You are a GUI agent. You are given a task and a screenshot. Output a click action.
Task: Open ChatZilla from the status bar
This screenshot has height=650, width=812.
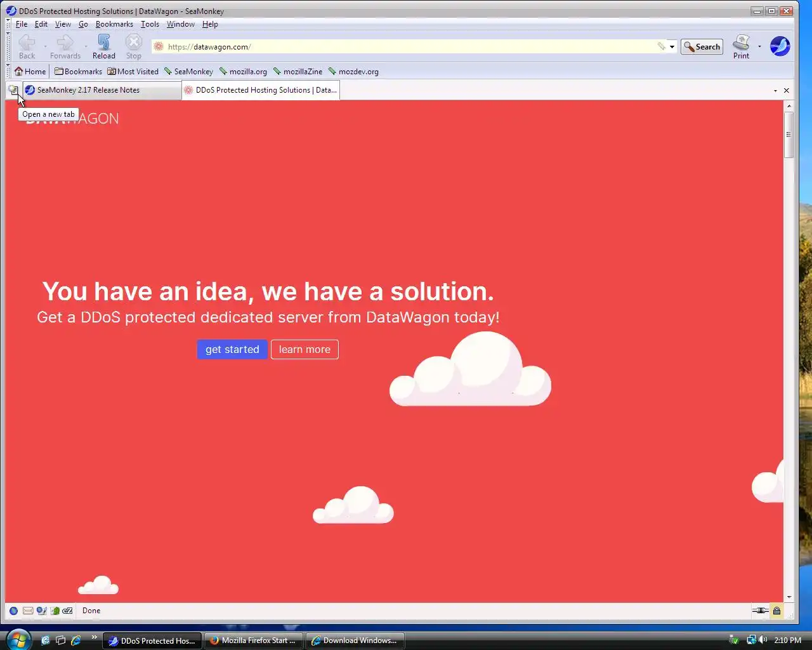tap(67, 611)
